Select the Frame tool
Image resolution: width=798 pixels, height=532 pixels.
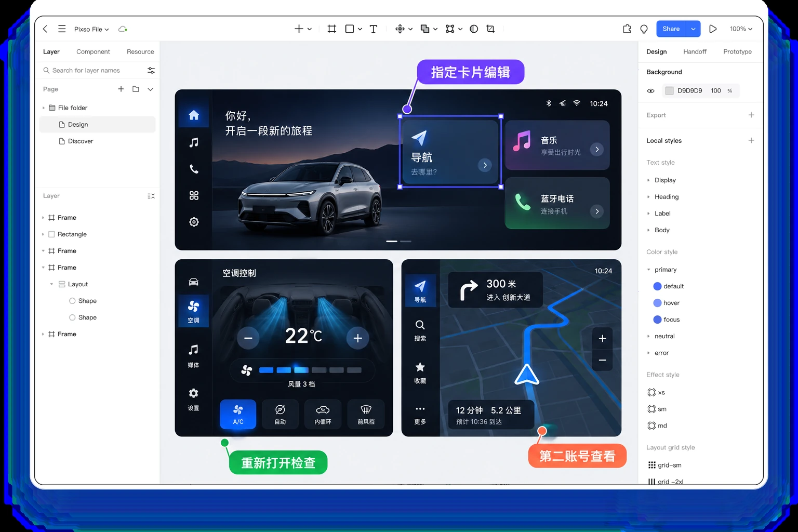(331, 29)
